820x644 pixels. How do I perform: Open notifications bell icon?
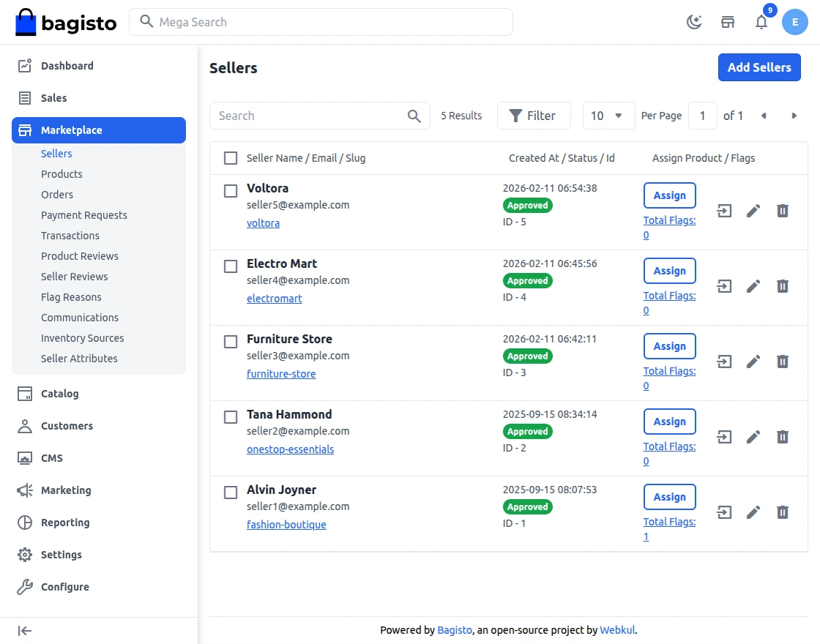coord(761,22)
